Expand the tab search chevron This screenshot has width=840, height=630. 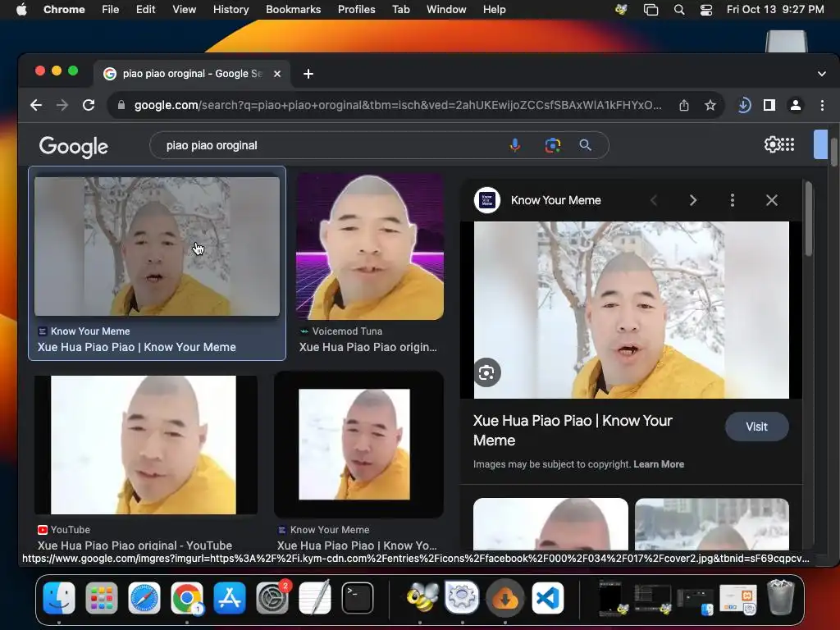tap(821, 74)
